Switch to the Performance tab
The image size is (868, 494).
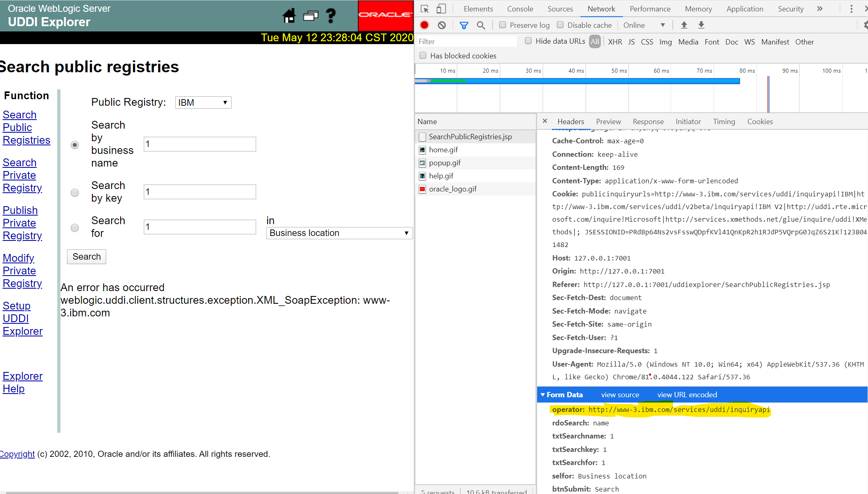[650, 9]
